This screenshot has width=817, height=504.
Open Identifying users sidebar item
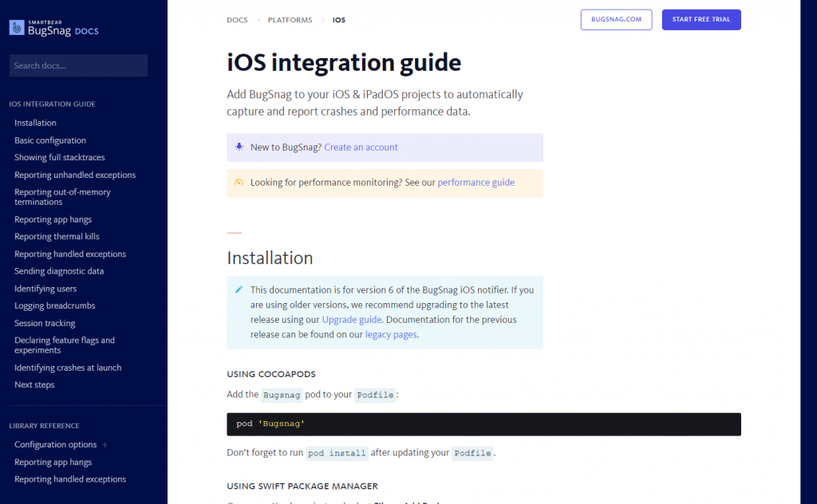[x=45, y=289]
